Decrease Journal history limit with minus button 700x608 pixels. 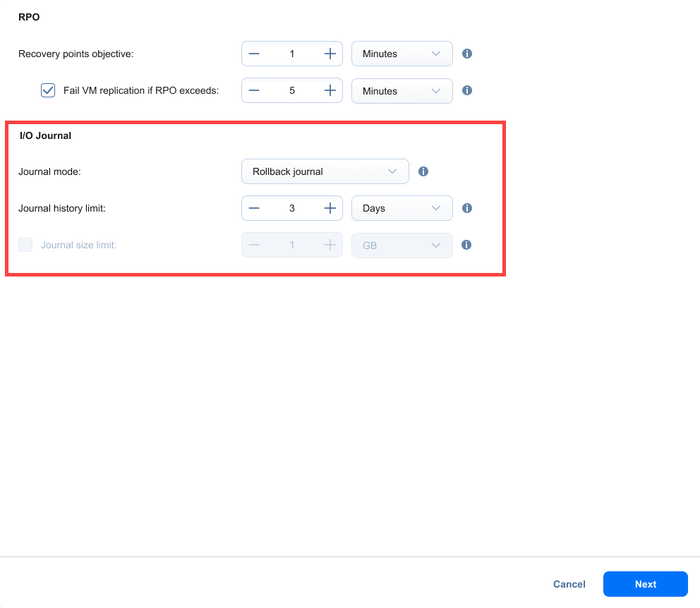point(254,208)
